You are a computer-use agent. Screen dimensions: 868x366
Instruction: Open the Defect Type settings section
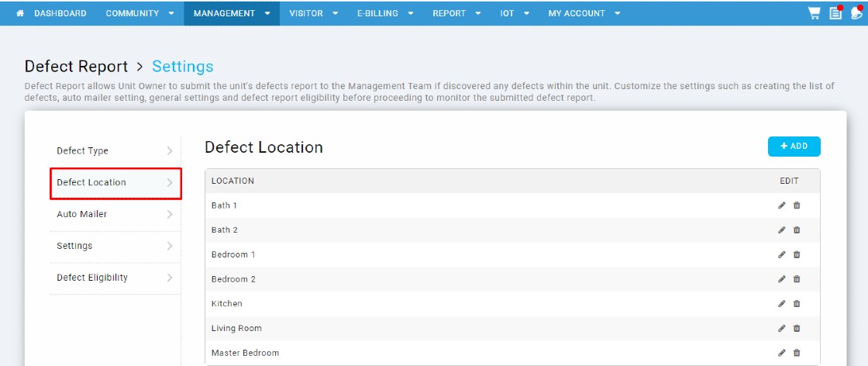point(115,150)
